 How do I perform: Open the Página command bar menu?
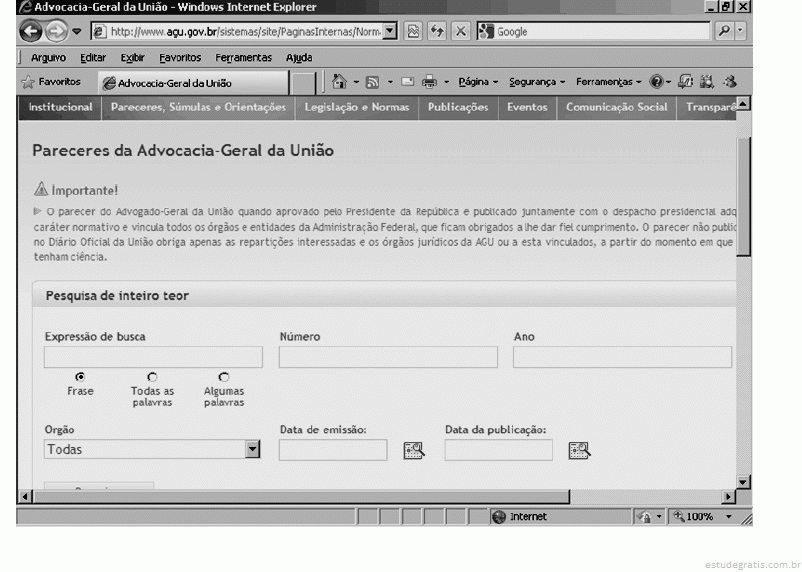point(478,82)
